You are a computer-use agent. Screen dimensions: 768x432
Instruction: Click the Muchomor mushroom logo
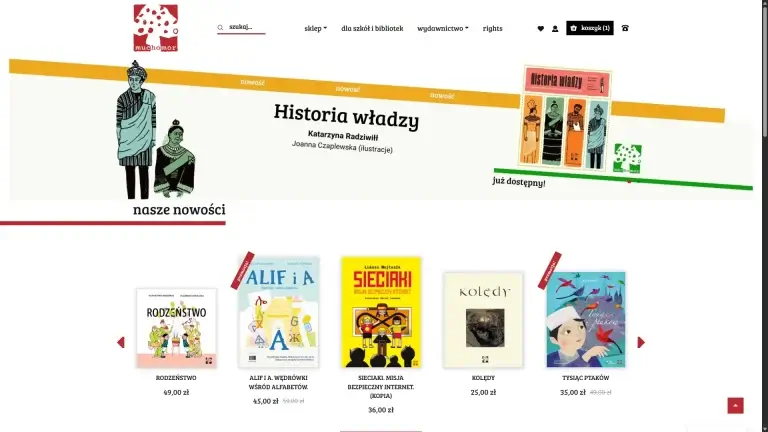[x=156, y=28]
